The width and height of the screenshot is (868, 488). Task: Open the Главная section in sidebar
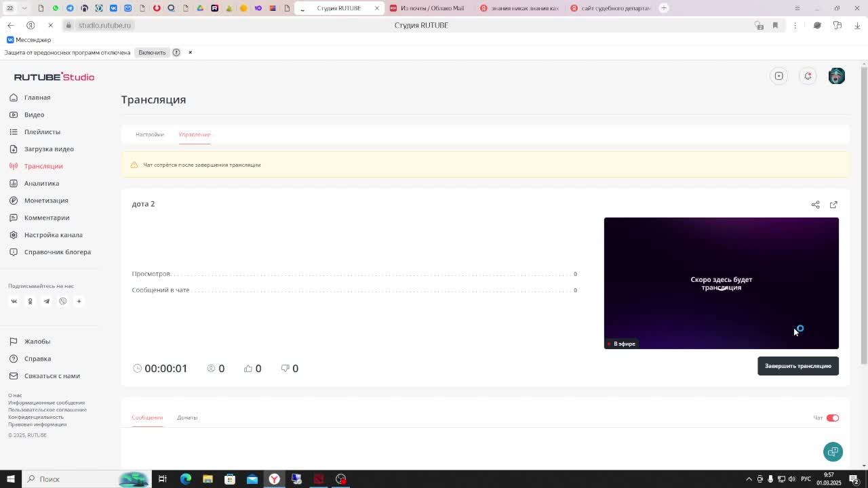pos(37,98)
